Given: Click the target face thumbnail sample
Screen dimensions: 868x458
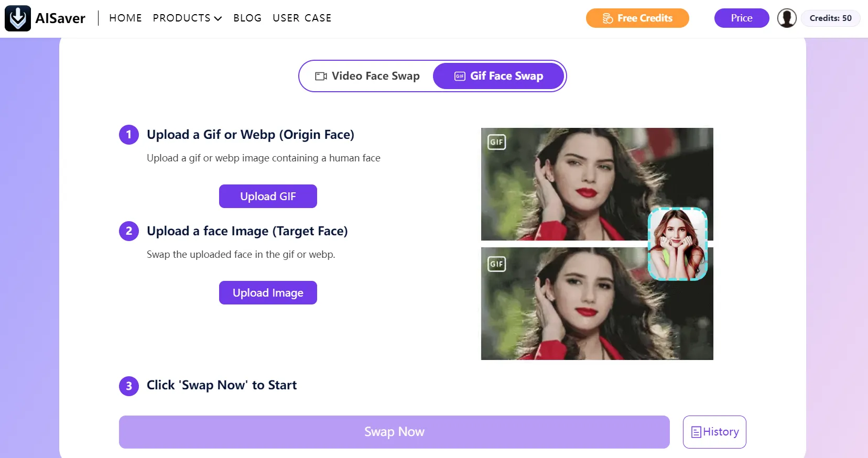Looking at the screenshot, I should tap(678, 244).
